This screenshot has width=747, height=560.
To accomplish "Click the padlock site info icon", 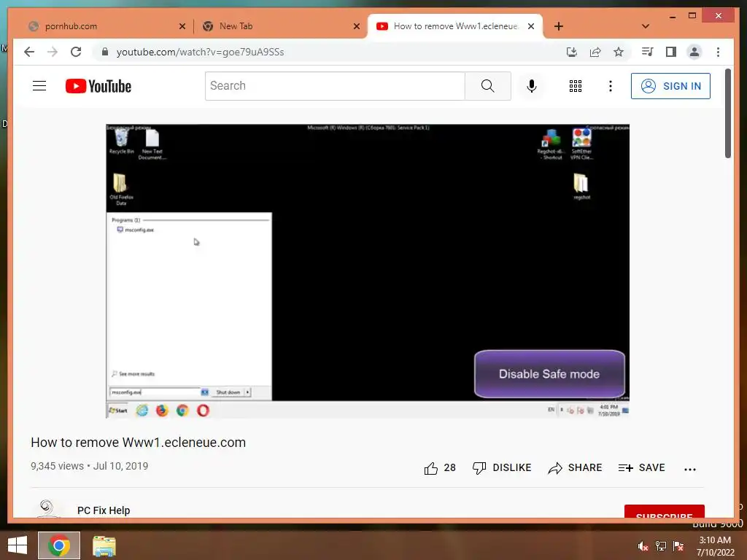I will pos(105,52).
